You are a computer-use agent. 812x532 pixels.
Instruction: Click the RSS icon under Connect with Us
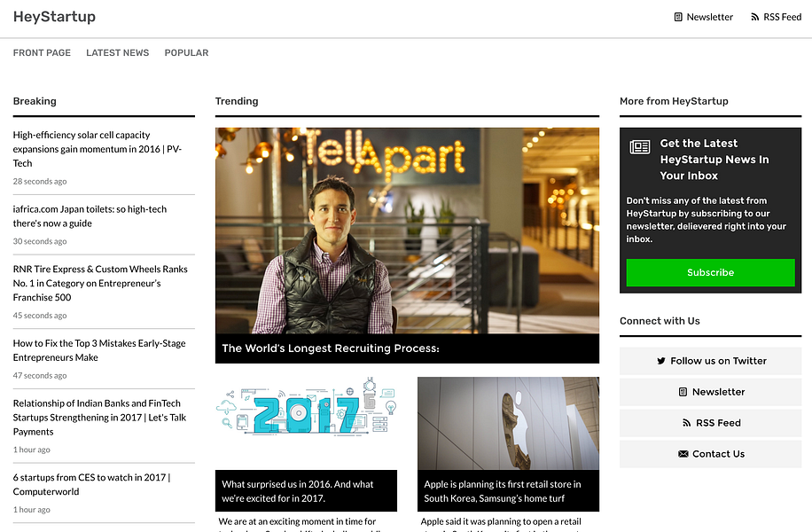(687, 423)
